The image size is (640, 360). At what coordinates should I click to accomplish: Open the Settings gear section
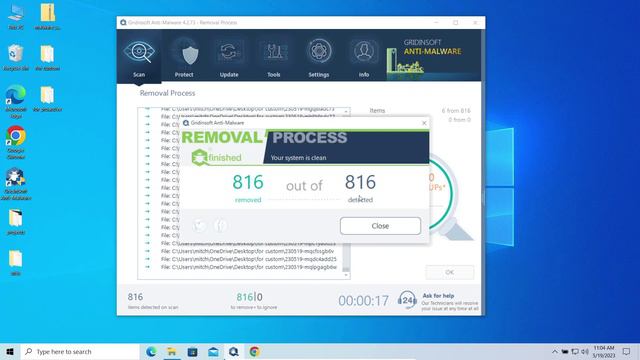tap(319, 57)
